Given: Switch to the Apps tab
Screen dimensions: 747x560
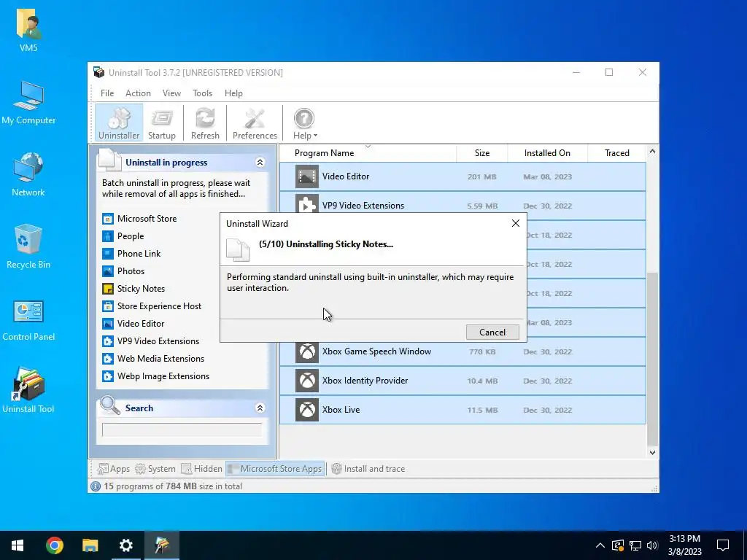Looking at the screenshot, I should (x=113, y=469).
